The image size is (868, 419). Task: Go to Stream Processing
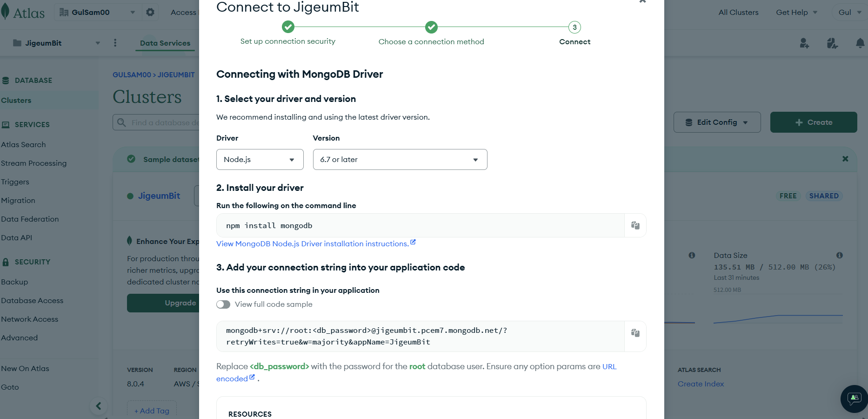[x=33, y=163]
